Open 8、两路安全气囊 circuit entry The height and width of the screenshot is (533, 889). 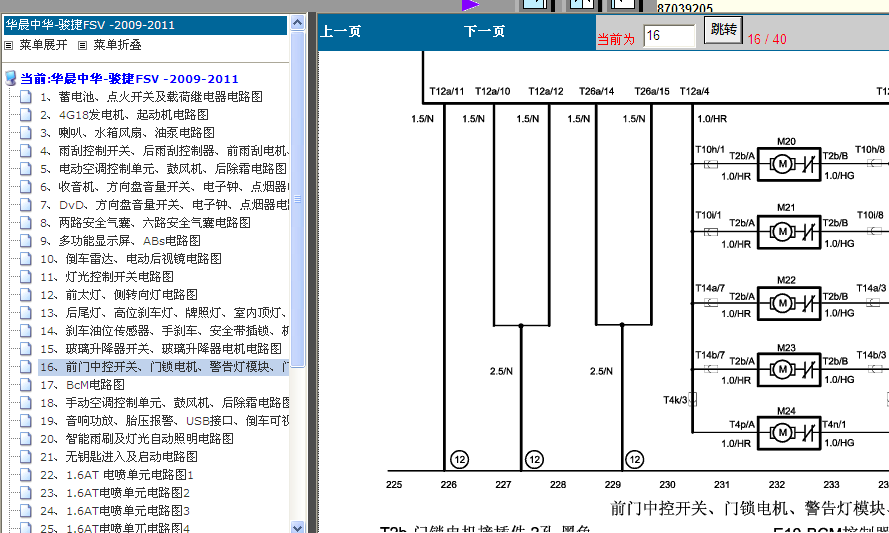coord(145,223)
